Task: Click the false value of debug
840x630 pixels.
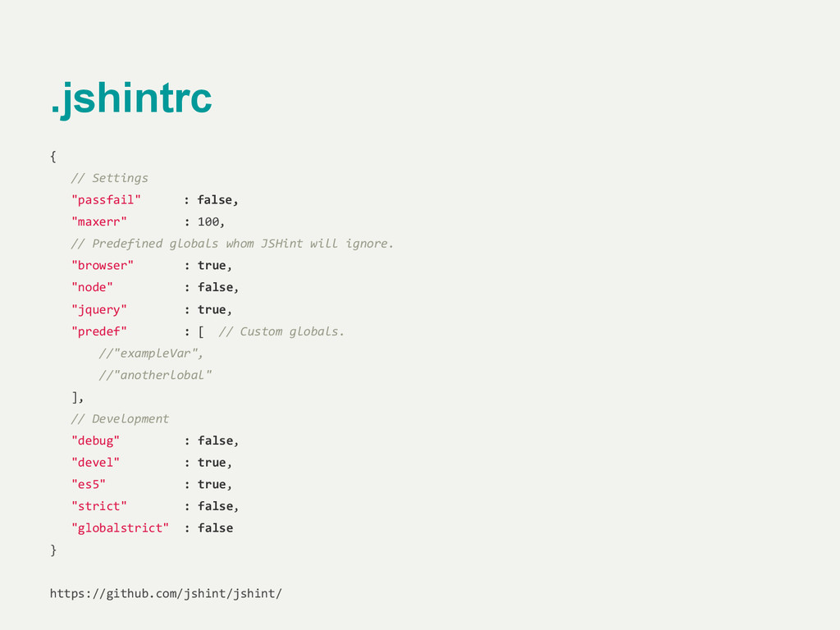Action: click(x=216, y=441)
